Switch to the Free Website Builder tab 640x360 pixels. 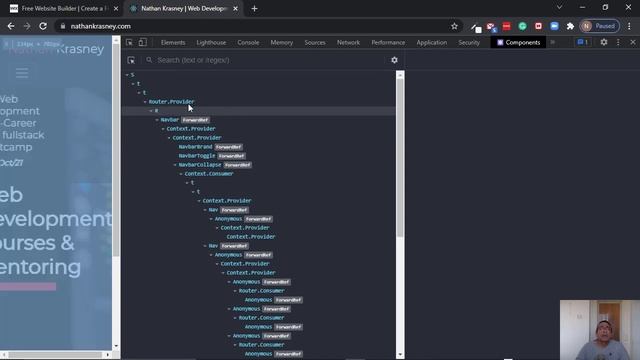(64, 9)
